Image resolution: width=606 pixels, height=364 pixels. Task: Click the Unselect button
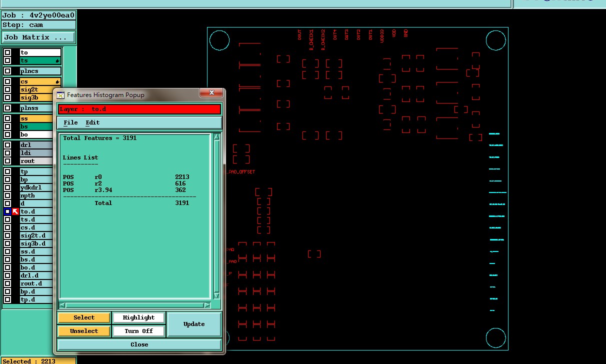coord(84,331)
